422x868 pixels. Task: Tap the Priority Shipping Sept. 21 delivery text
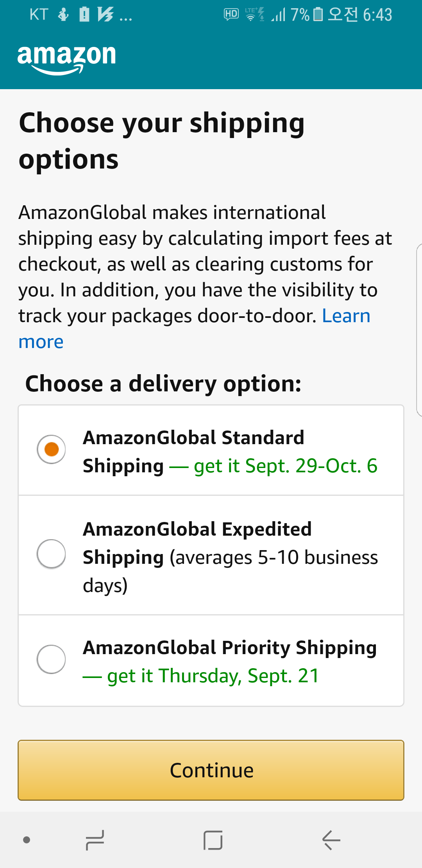[x=213, y=676]
